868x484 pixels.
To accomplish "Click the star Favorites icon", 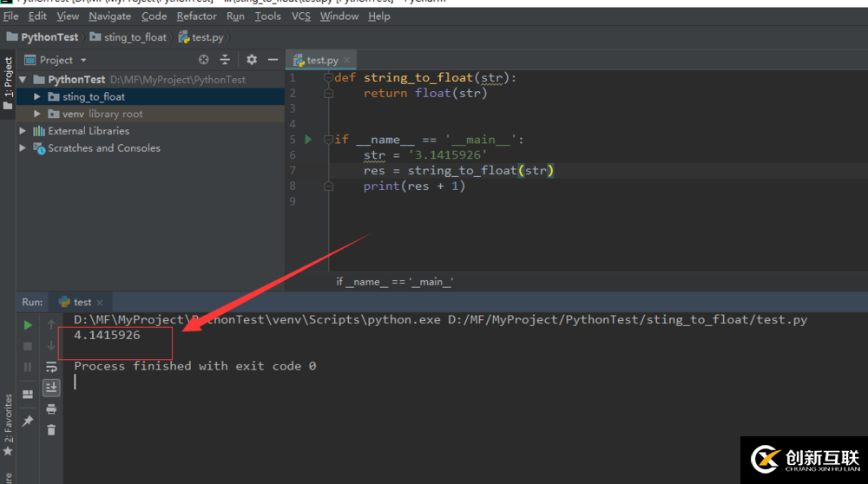I will 8,452.
